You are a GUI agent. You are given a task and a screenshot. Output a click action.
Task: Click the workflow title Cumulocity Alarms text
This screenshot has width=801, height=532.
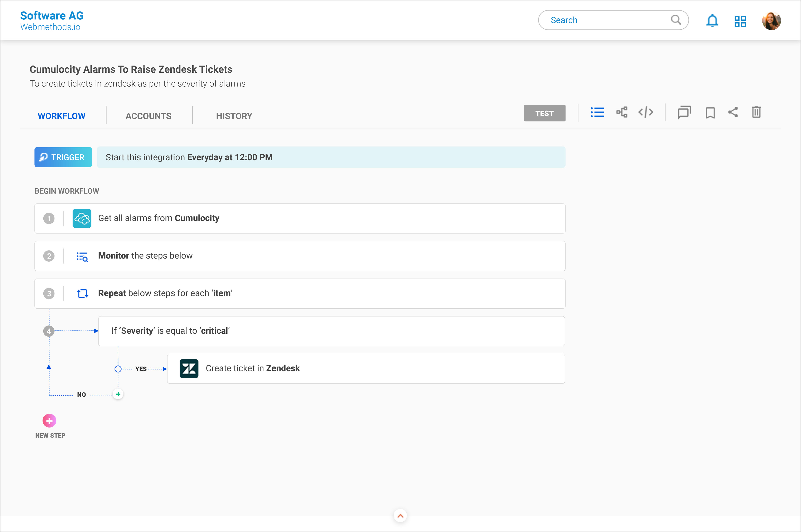coord(131,69)
